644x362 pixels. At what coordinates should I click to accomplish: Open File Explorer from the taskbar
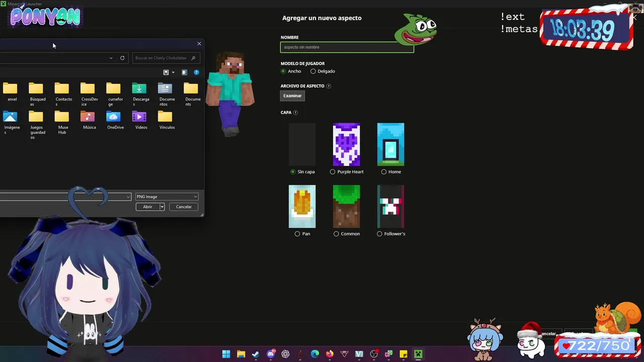pos(241,354)
